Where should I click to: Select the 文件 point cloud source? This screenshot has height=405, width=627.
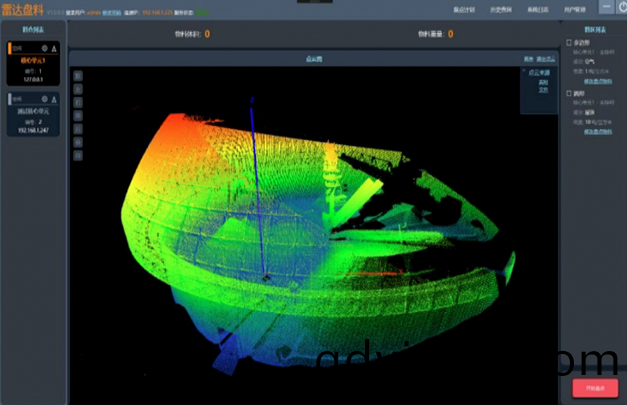(543, 89)
